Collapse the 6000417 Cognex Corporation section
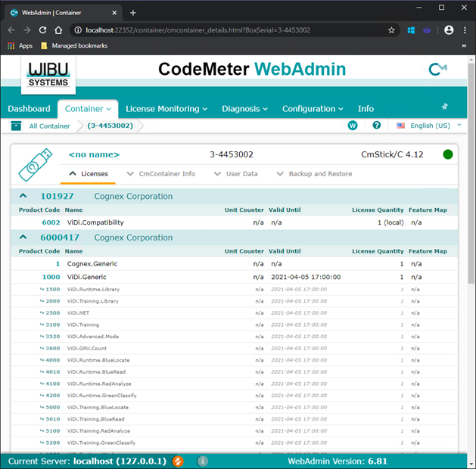Viewport: 476px width, 469px height. pos(23,238)
